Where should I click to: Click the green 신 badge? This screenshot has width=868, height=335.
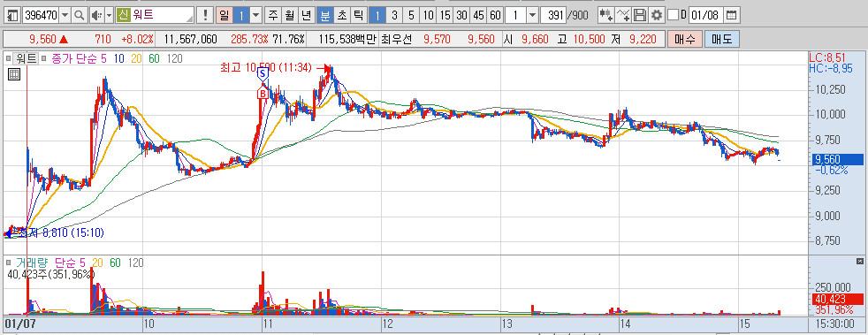click(123, 16)
